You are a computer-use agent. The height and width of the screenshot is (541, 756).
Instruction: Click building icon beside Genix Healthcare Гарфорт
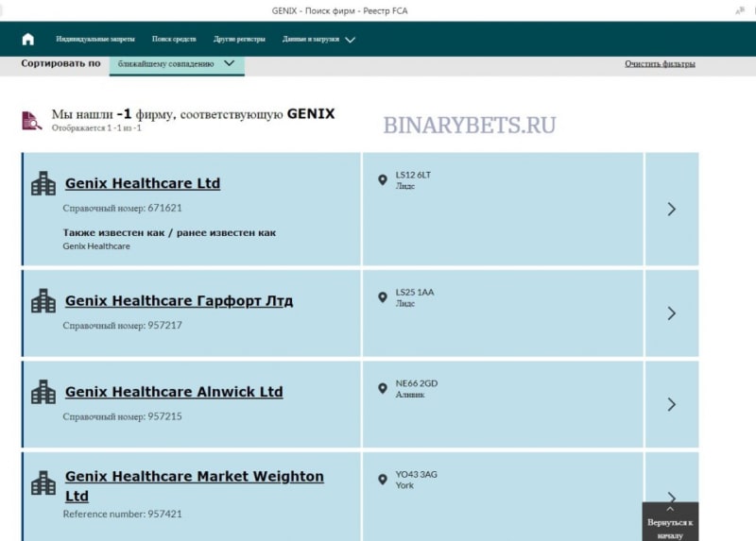pyautogui.click(x=43, y=301)
